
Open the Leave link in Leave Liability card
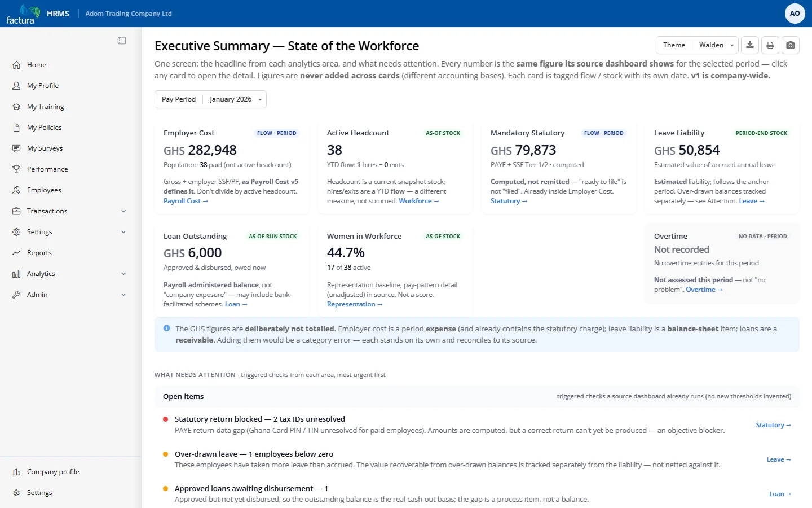(752, 201)
